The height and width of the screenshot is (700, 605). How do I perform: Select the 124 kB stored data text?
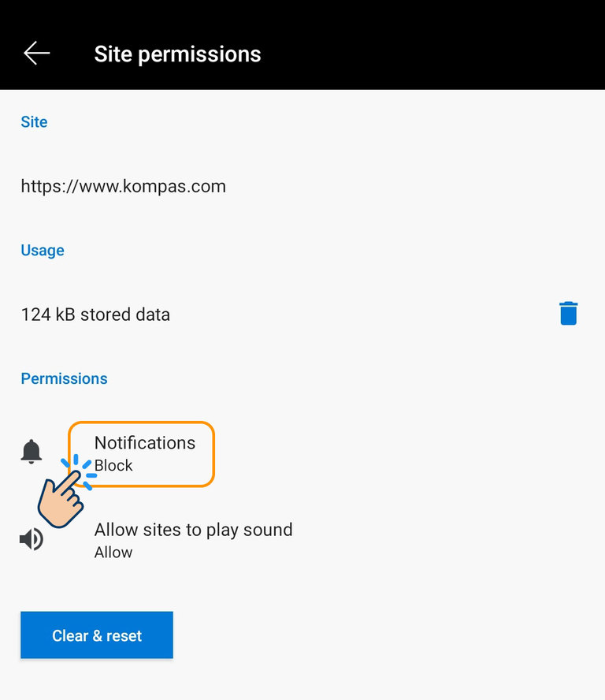point(95,314)
